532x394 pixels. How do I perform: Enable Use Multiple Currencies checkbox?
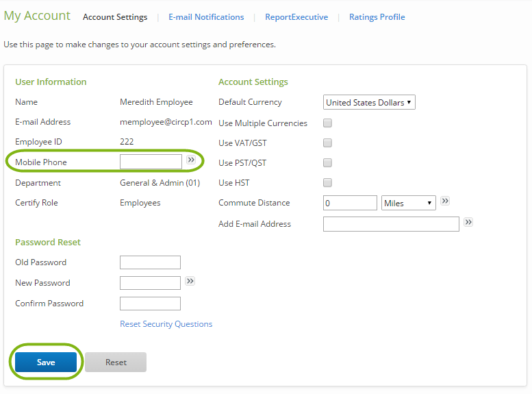(x=327, y=123)
